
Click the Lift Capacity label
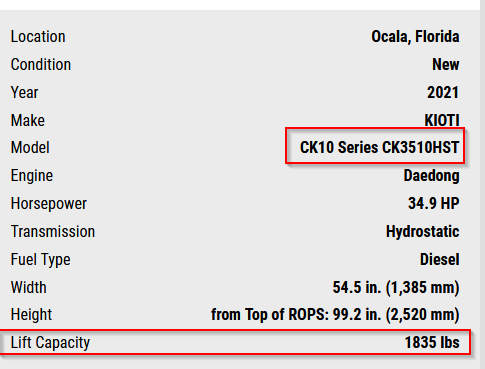(x=50, y=343)
